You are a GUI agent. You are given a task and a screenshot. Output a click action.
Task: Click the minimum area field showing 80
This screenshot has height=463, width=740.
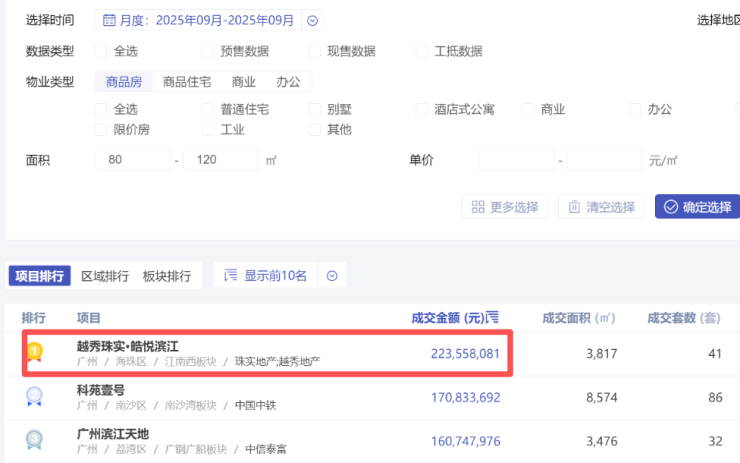[131, 160]
